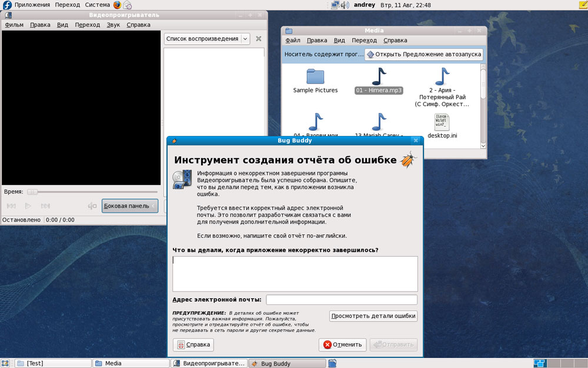Click the volume icon in video player

click(x=92, y=205)
